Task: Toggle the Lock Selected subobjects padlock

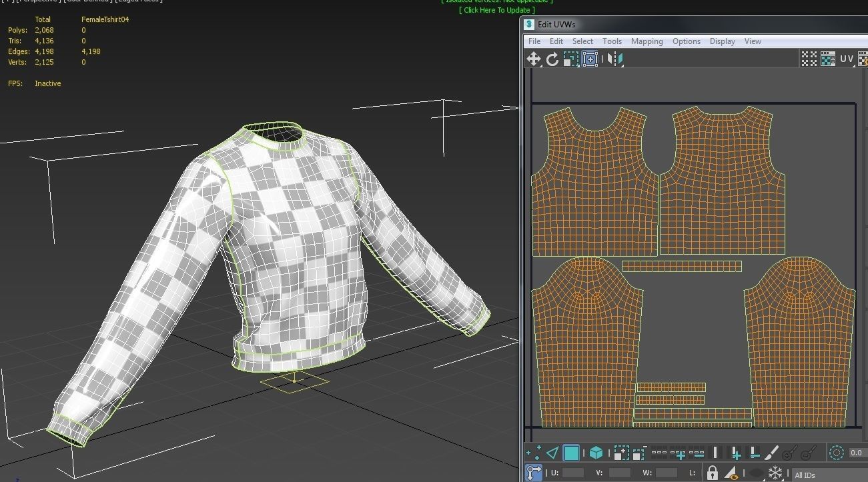Action: click(x=713, y=473)
